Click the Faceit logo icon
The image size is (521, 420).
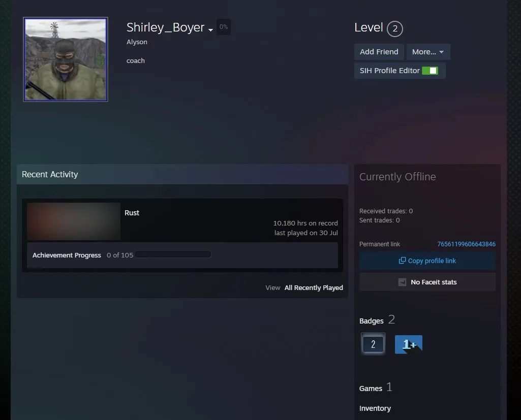click(x=402, y=282)
